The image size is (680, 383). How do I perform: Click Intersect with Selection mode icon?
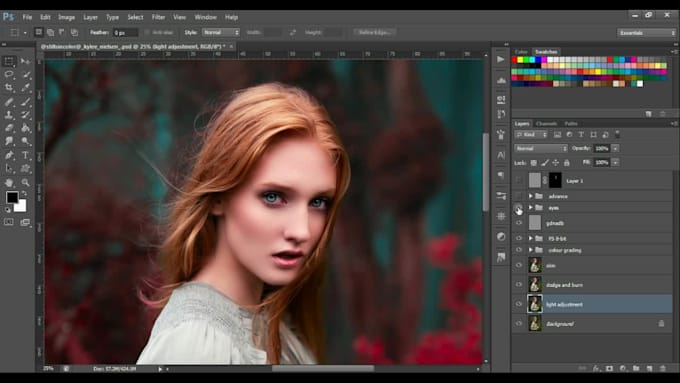[x=74, y=32]
